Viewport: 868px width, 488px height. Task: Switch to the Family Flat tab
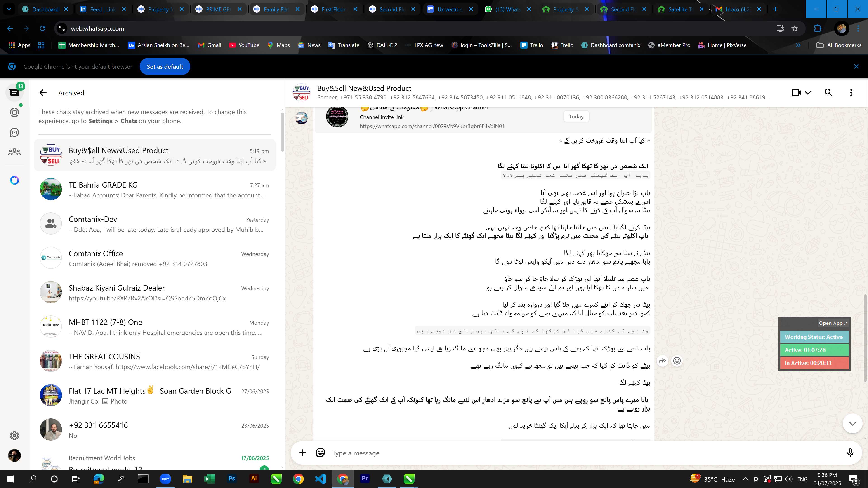coord(276,9)
